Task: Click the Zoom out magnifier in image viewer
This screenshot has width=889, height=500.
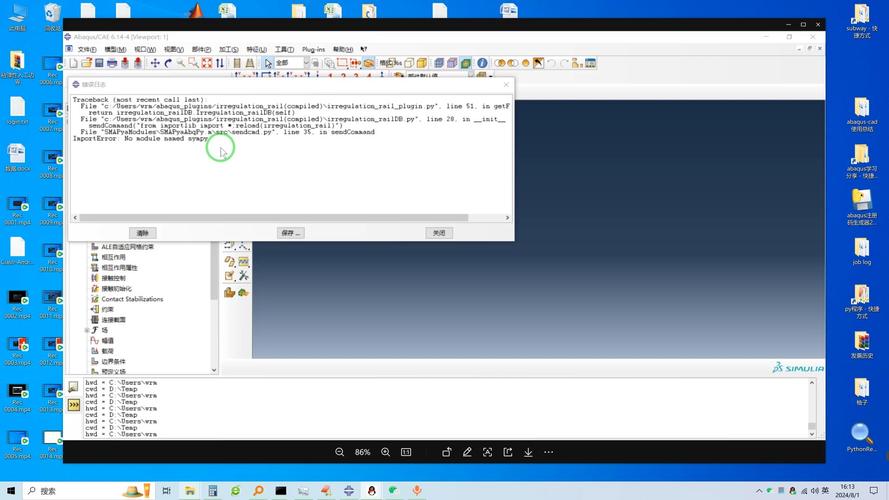Action: (340, 452)
